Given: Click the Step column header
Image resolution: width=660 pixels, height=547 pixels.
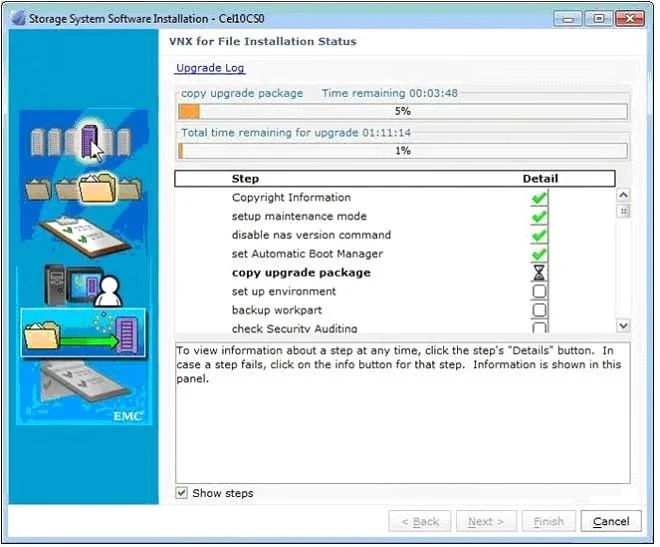Looking at the screenshot, I should [245, 178].
